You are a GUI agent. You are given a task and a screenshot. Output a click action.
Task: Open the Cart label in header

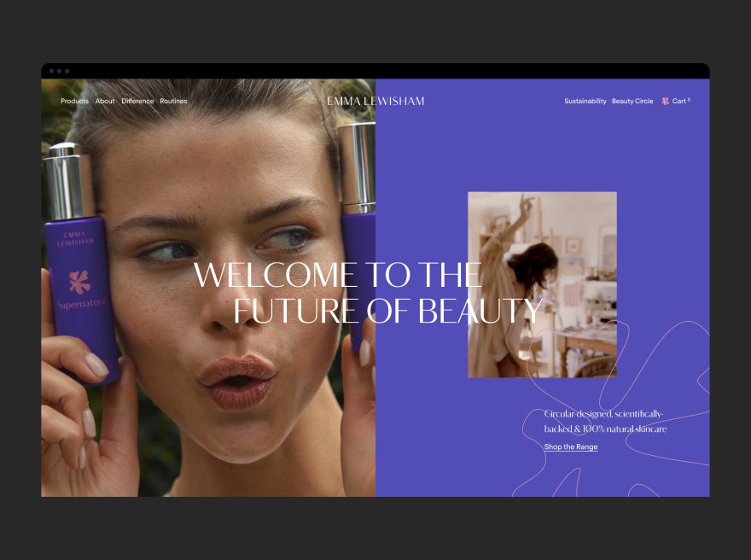(x=679, y=101)
